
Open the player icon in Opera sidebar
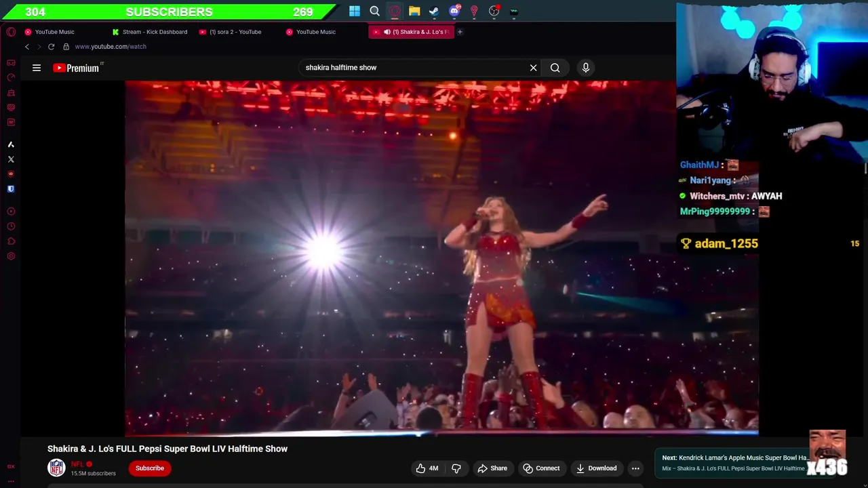coord(11,211)
